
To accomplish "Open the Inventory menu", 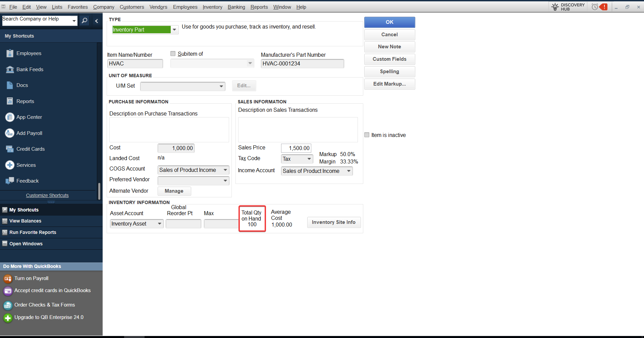I will (212, 7).
